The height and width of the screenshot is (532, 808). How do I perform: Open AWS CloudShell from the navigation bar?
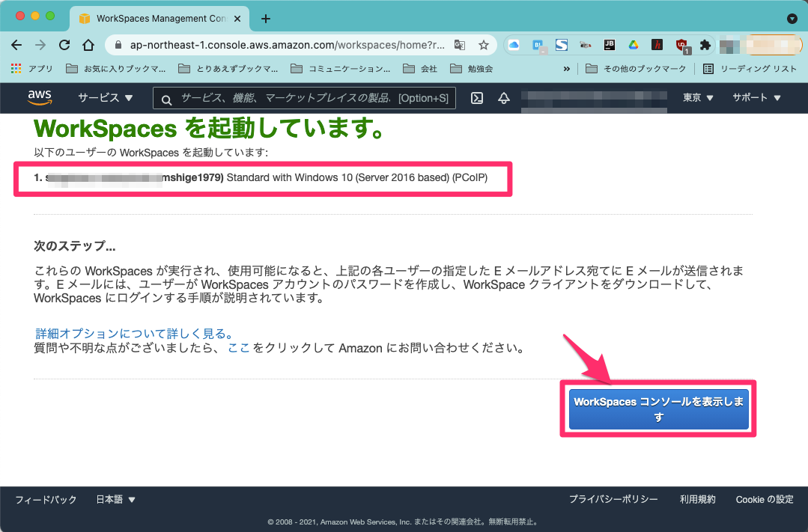tap(477, 98)
